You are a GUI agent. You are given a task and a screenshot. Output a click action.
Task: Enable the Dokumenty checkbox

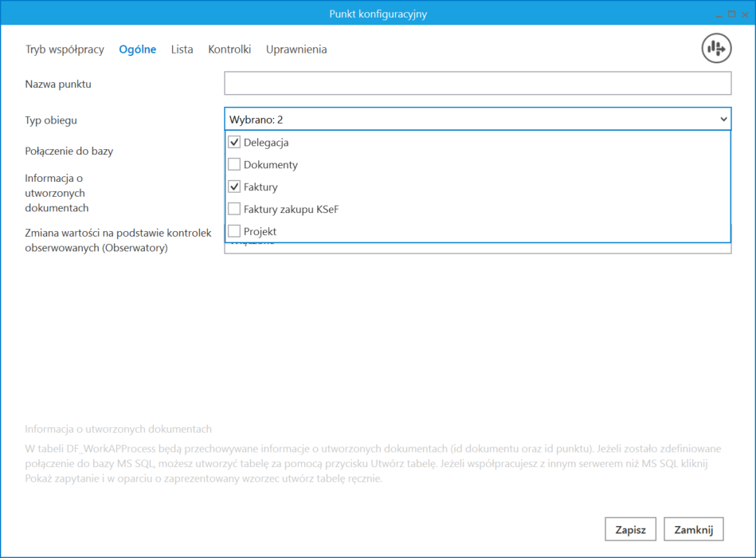tap(234, 165)
